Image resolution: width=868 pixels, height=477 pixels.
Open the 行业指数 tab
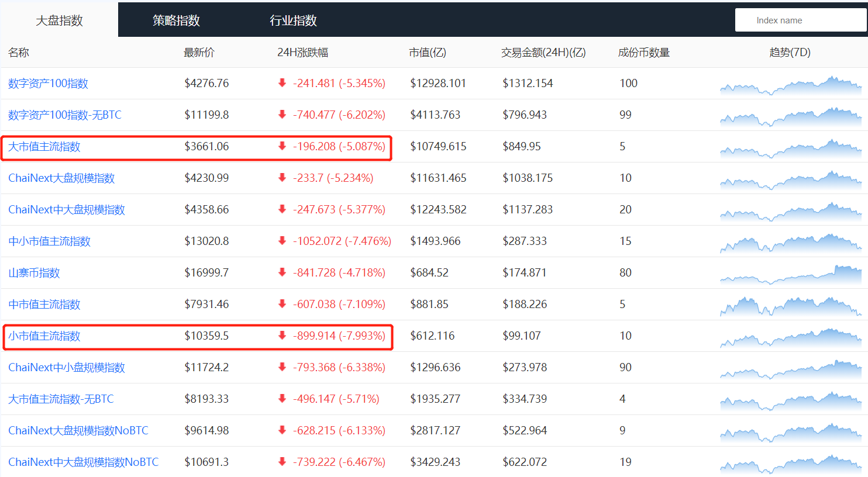(293, 20)
